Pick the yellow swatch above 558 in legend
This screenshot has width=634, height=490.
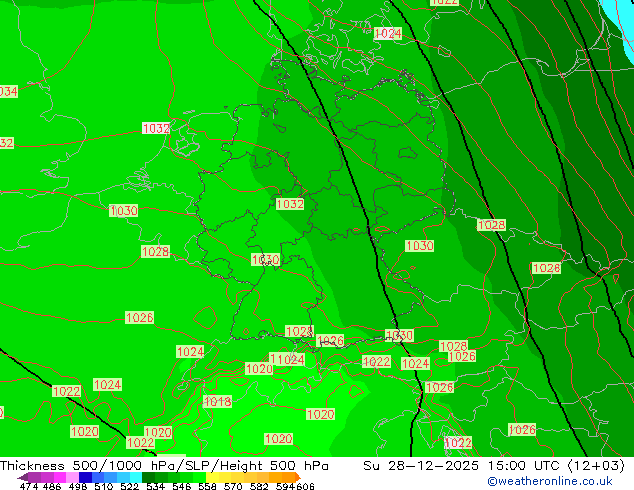click(x=212, y=477)
